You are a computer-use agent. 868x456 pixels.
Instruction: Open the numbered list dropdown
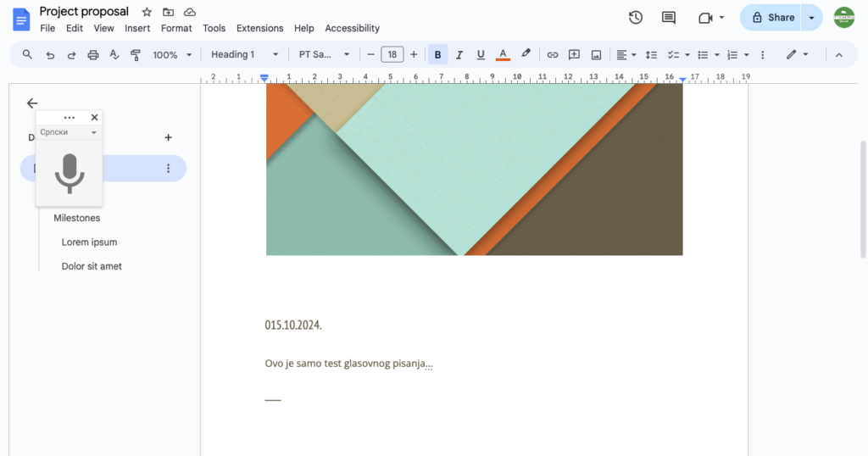(x=738, y=55)
